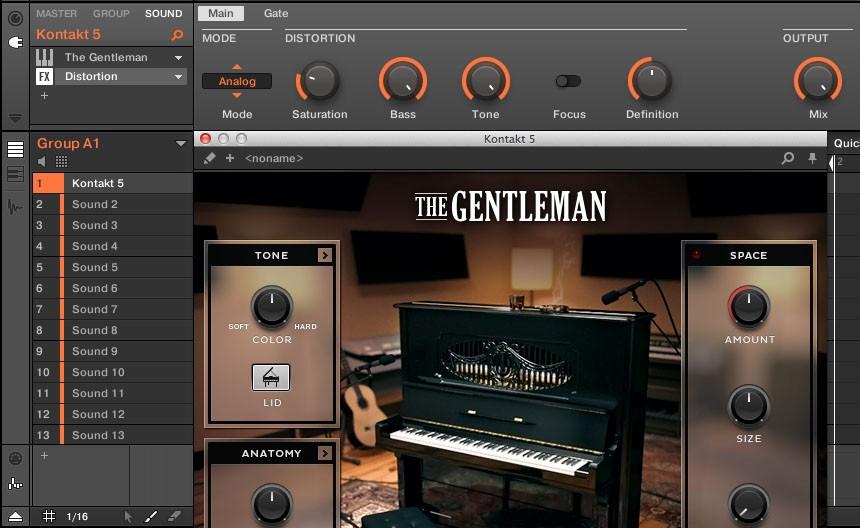This screenshot has width=860, height=528.
Task: Toggle the Focus switch in Distortion
Action: (x=568, y=81)
